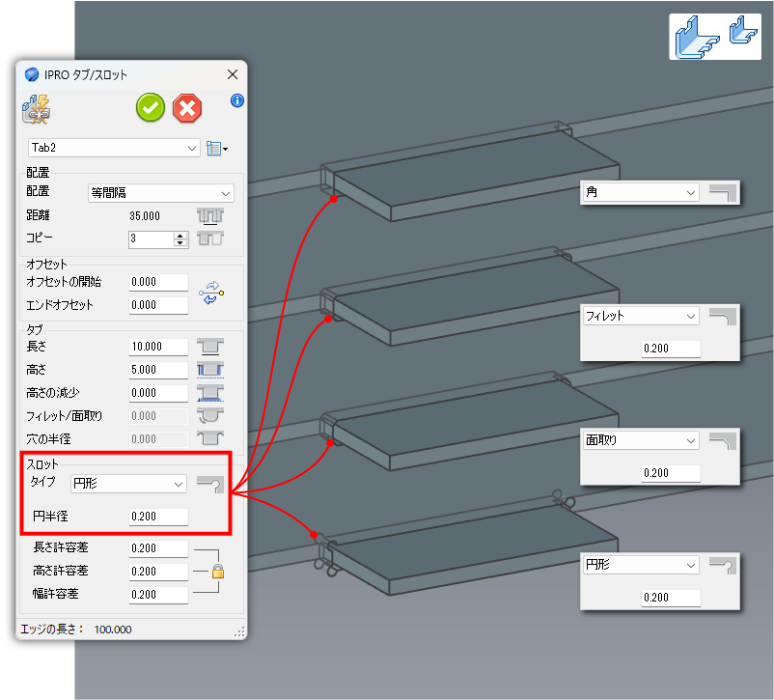Click the IPRO tab/slot tool icon with lightning bolt
Image resolution: width=774 pixels, height=700 pixels.
coord(36,109)
